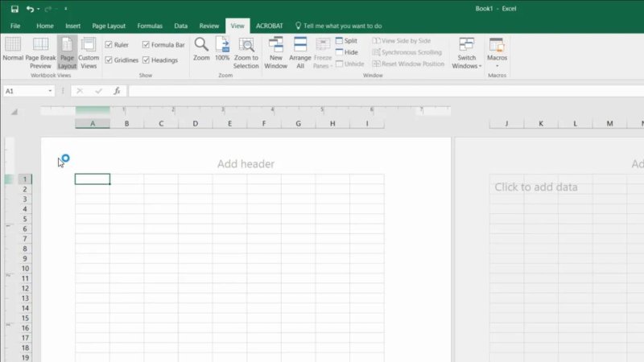Switch to the Page Layout ribbon tab
644x362 pixels.
(x=109, y=26)
